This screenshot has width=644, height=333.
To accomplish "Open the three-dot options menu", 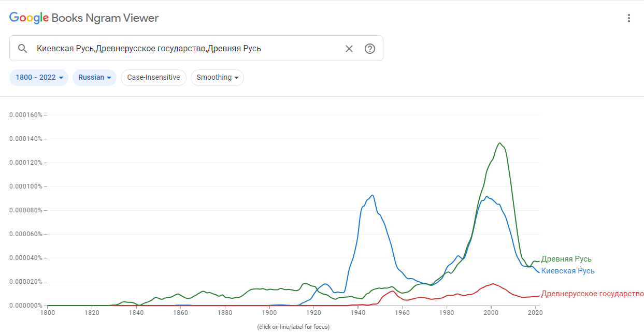I will click(x=629, y=19).
